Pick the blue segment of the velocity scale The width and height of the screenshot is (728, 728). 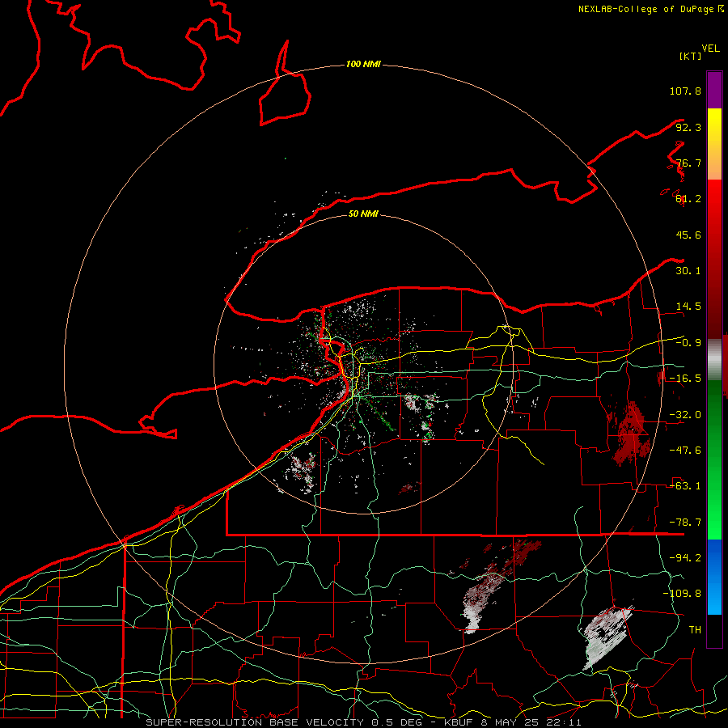714,577
